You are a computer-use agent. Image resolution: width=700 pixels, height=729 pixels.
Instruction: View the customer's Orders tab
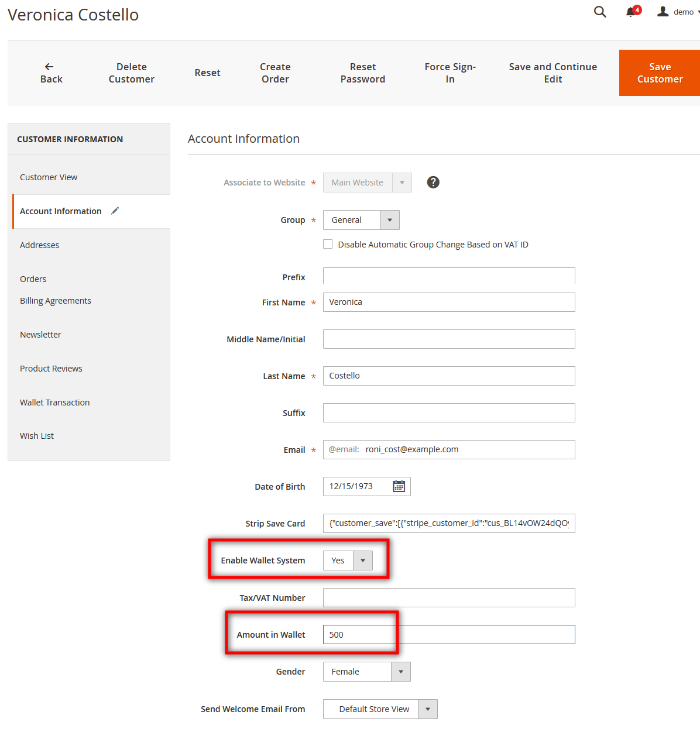pos(33,278)
